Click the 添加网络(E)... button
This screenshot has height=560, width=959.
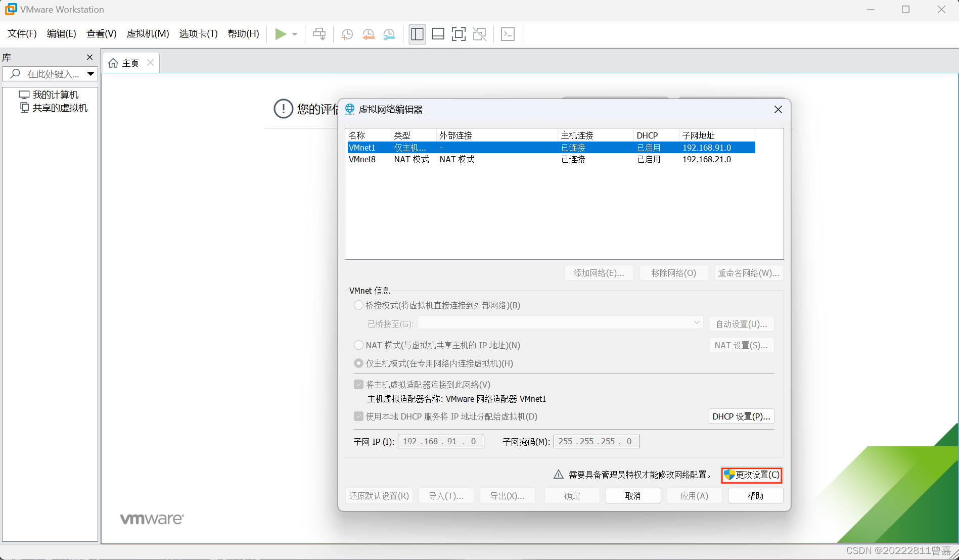[599, 273]
